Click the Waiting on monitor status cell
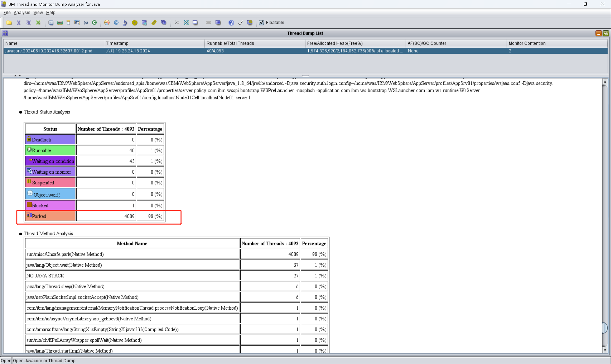Viewport: 611px width, 364px height. pos(50,172)
